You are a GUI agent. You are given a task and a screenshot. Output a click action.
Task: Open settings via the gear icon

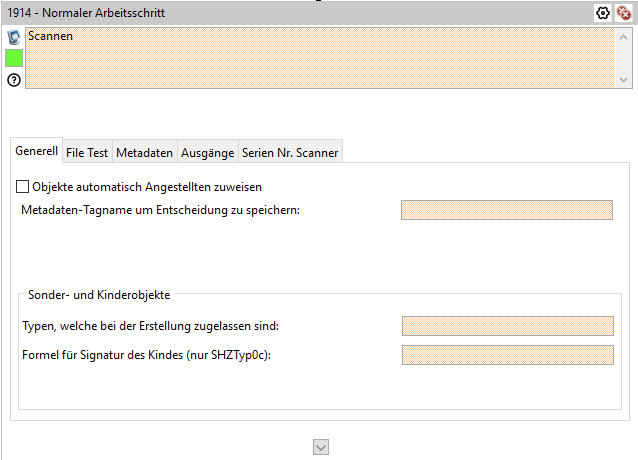pyautogui.click(x=602, y=13)
